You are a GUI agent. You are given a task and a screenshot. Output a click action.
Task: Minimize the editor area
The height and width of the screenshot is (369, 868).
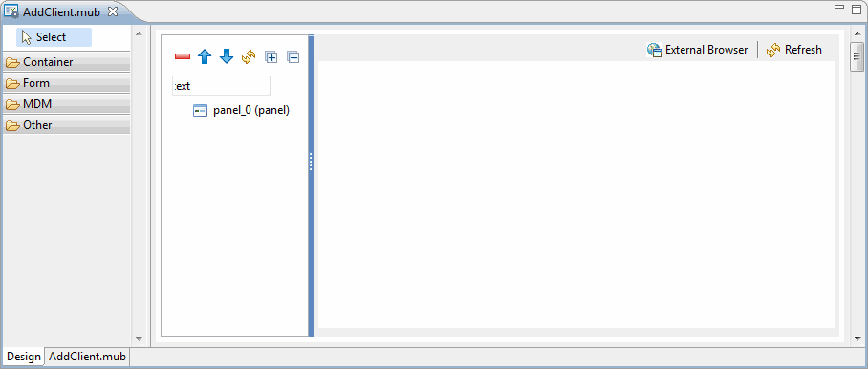point(839,8)
